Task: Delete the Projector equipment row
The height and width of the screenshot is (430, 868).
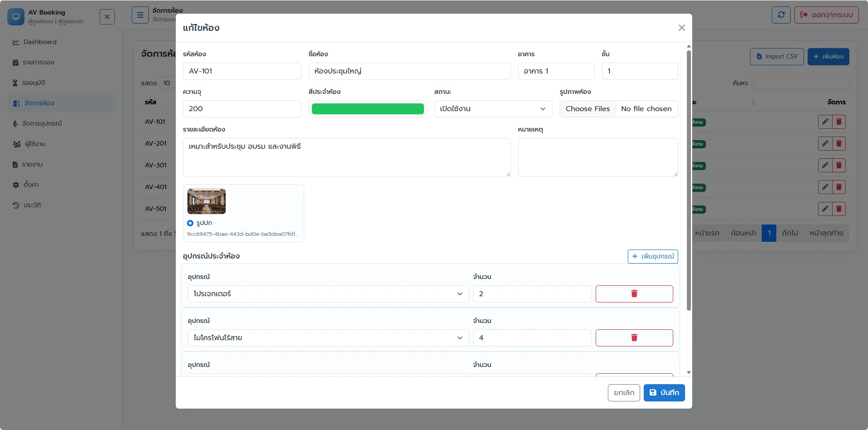Action: tap(634, 294)
